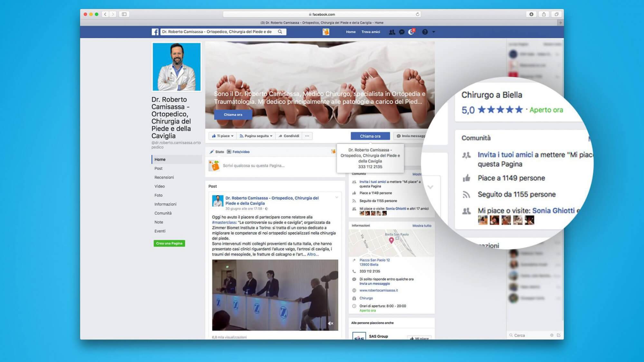This screenshot has width=644, height=362.
Task: Click the green Crea una Pagina button
Action: coord(169,243)
